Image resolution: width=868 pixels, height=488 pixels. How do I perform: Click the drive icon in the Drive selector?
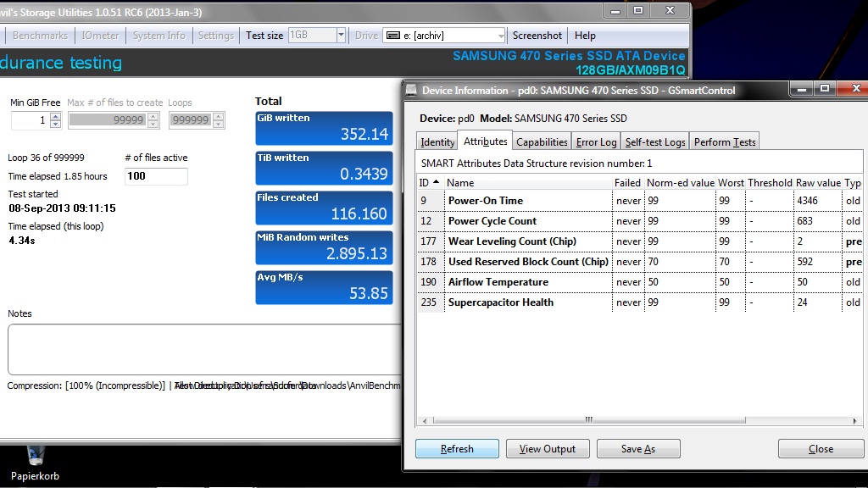point(393,36)
